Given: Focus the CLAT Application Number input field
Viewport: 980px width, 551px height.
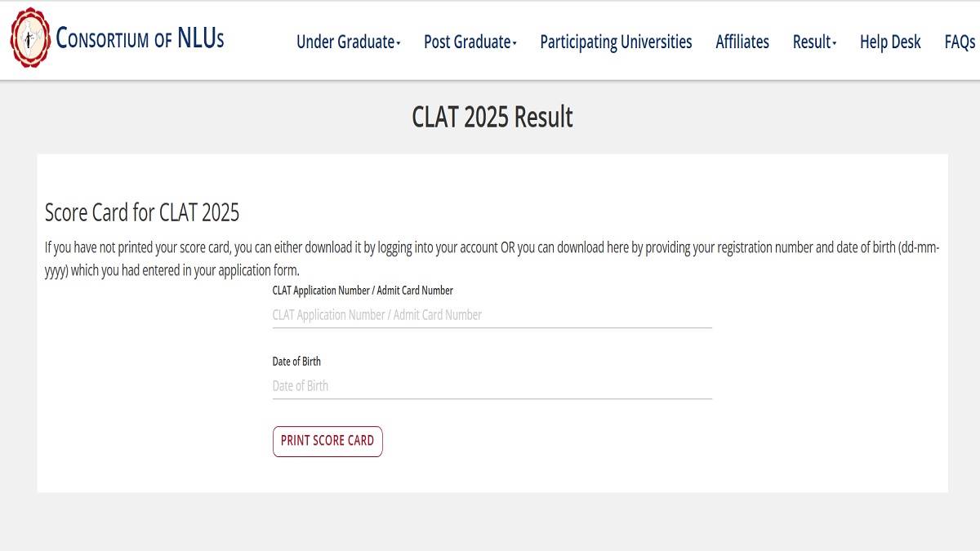Looking at the screenshot, I should pos(492,315).
